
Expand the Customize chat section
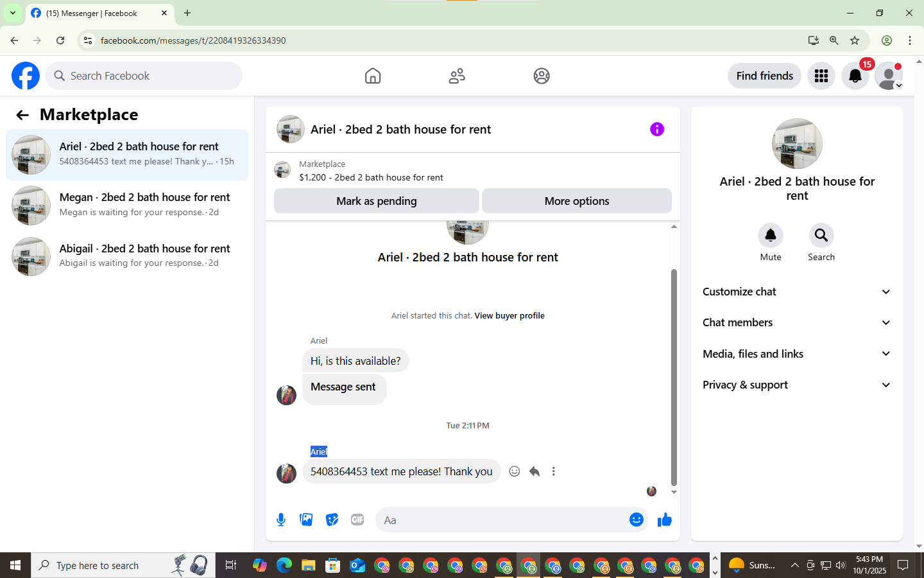click(797, 292)
